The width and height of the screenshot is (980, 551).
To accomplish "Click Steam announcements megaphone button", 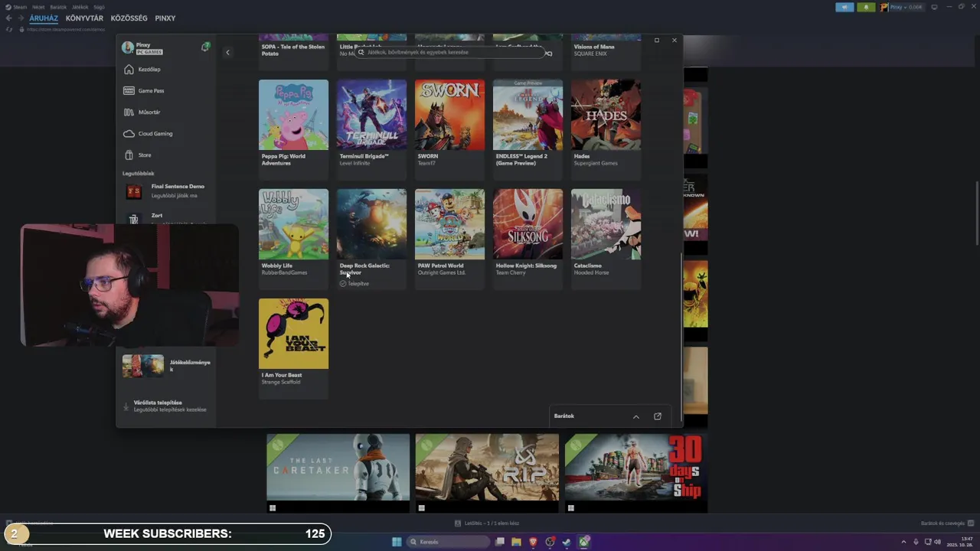I will 844,7.
